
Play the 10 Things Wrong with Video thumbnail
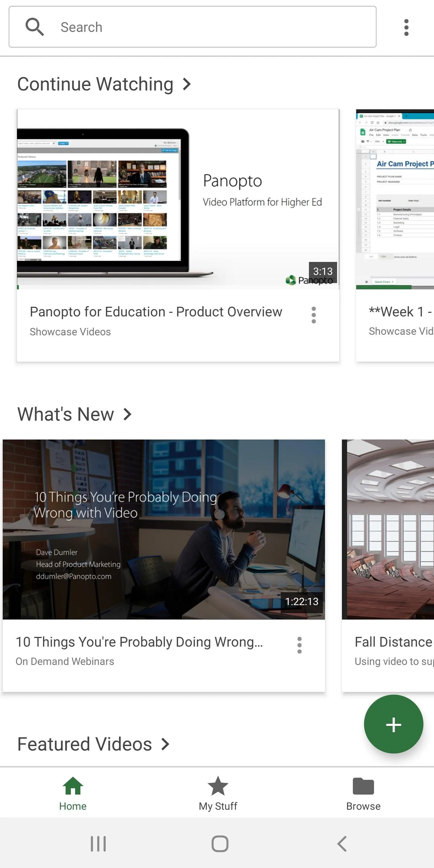point(164,529)
